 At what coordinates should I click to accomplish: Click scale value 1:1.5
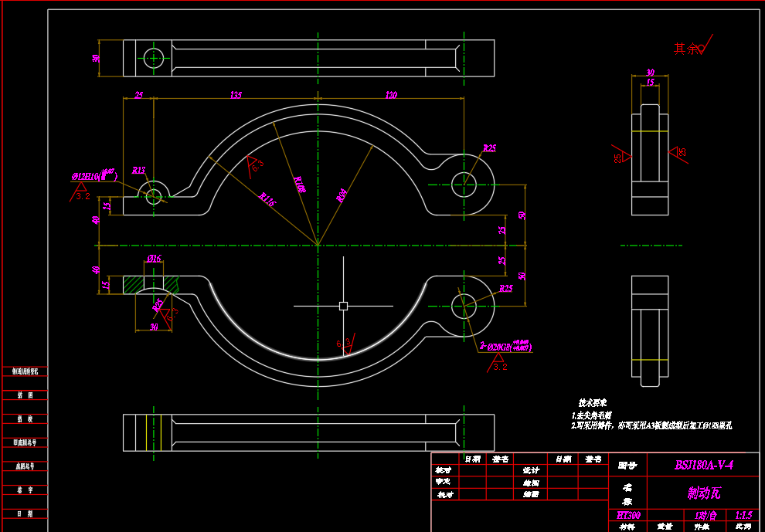[743, 516]
